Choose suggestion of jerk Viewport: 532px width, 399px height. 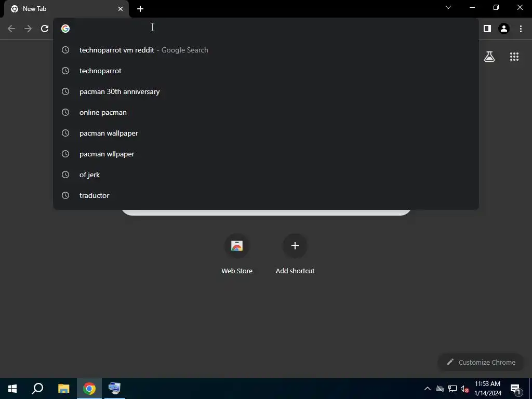tap(266, 175)
